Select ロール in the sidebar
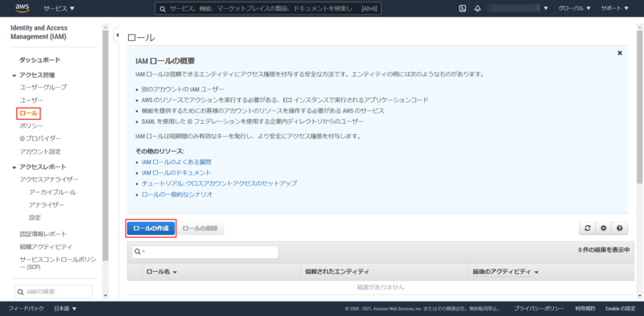The height and width of the screenshot is (316, 644). tap(28, 113)
